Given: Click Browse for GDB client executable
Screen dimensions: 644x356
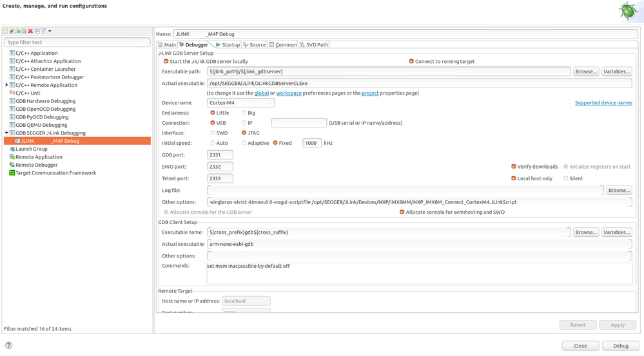Looking at the screenshot, I should [x=586, y=232].
